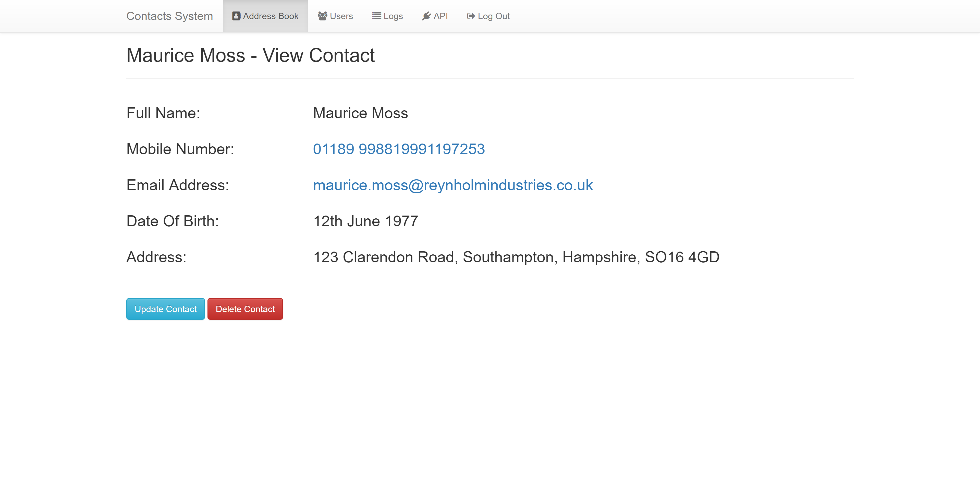Click the Maurice Moss - View Contact heading
Viewport: 980px width, 484px height.
tap(250, 55)
